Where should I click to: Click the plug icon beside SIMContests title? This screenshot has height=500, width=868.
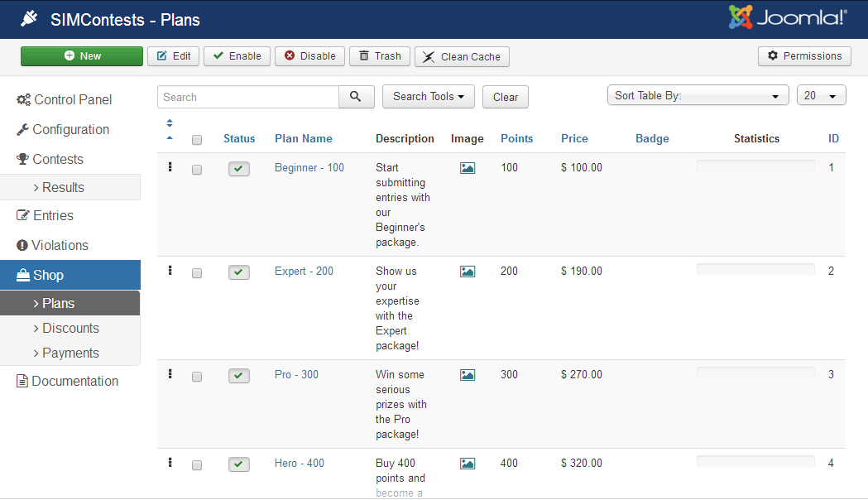coord(29,19)
